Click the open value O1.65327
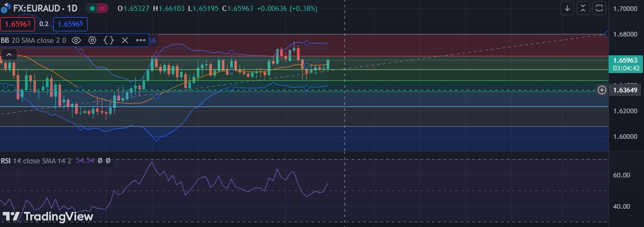 [134, 8]
